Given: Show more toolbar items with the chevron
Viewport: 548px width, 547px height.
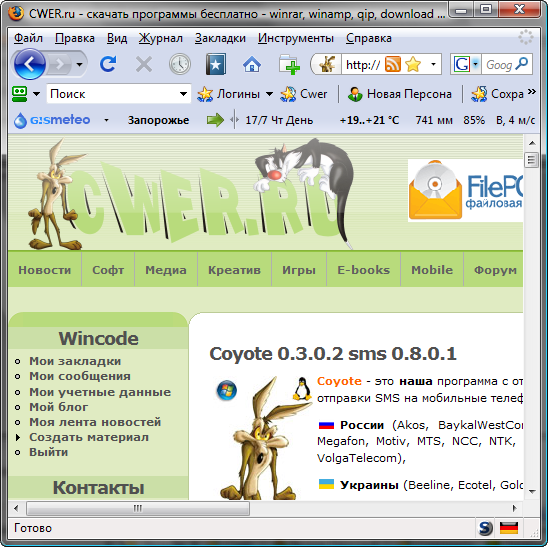Looking at the screenshot, I should 532,92.
